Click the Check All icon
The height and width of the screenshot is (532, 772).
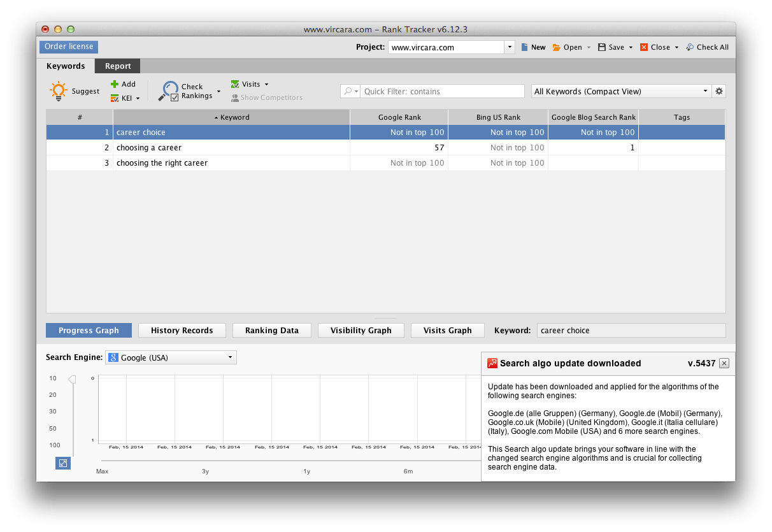[690, 47]
